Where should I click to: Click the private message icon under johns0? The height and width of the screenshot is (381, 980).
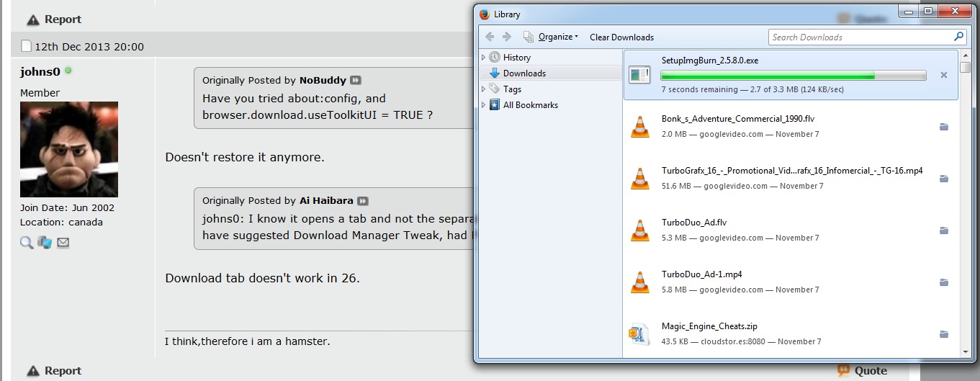pos(45,243)
